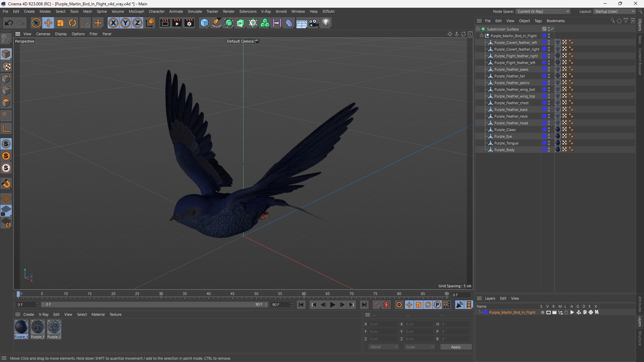Select the Purple_Body object

click(x=504, y=150)
